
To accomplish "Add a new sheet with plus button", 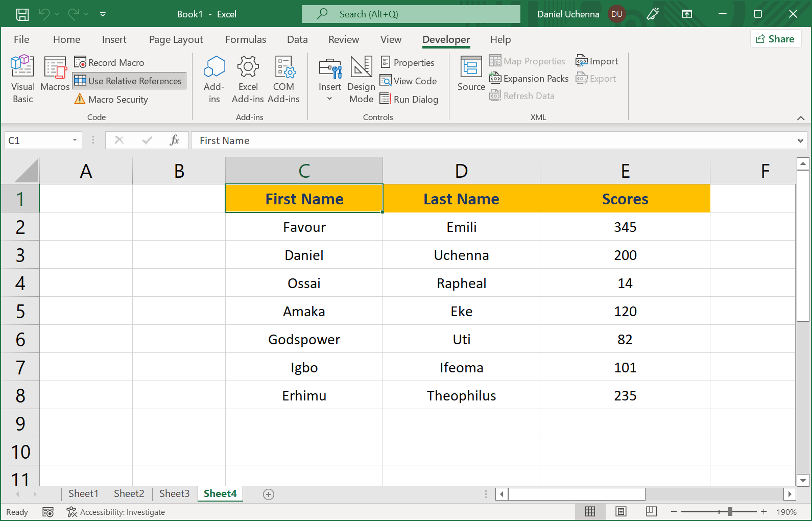I will pyautogui.click(x=269, y=494).
